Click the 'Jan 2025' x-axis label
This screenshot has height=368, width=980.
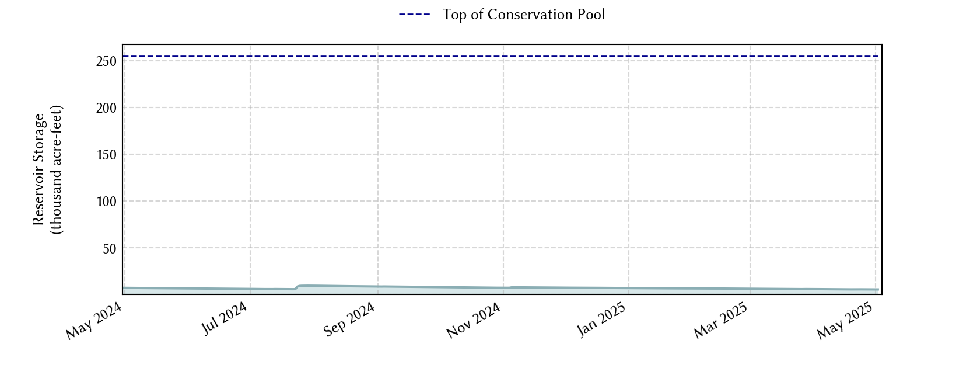tap(601, 320)
